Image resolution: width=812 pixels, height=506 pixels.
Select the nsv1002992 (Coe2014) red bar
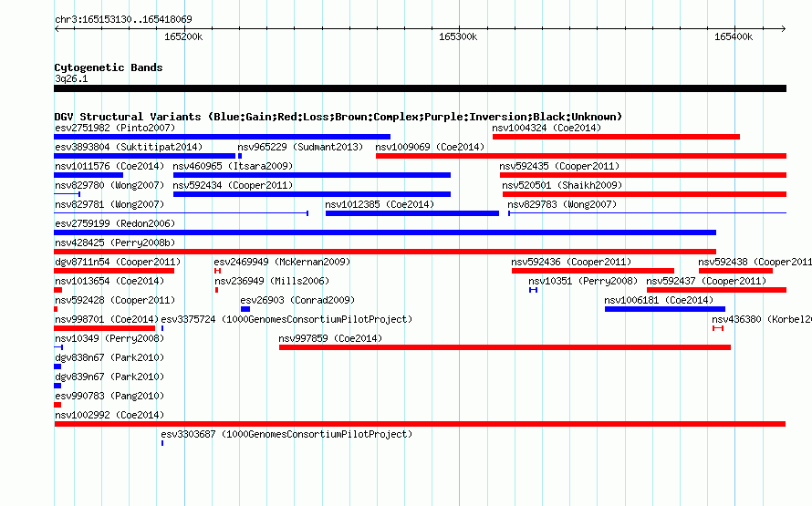pyautogui.click(x=420, y=424)
